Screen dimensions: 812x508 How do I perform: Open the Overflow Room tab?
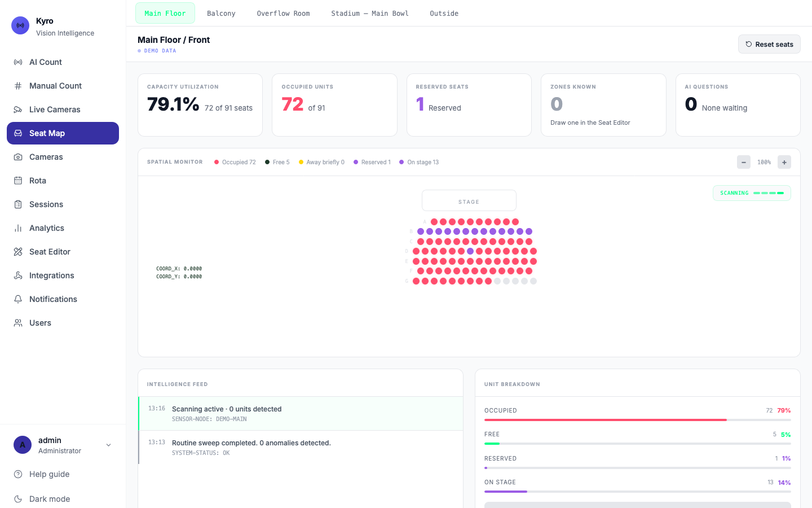click(x=283, y=13)
